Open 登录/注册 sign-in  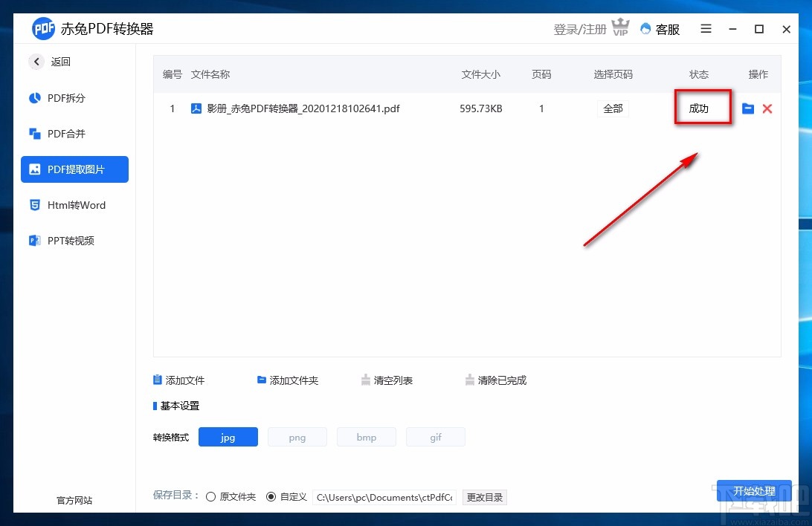[x=579, y=29]
